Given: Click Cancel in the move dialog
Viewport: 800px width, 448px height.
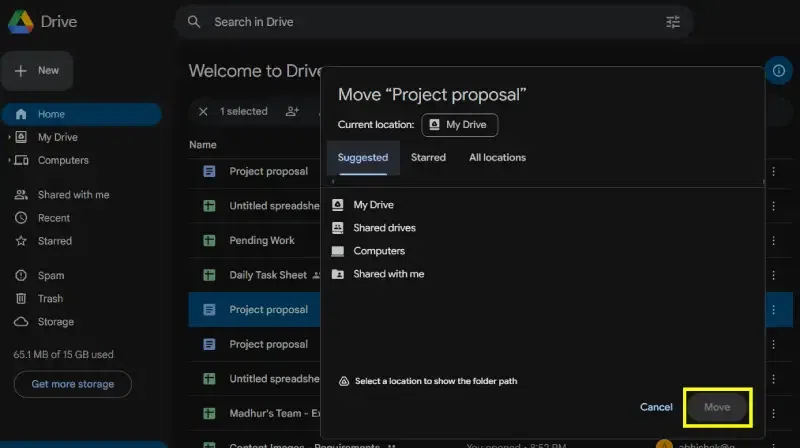Looking at the screenshot, I should [x=656, y=407].
